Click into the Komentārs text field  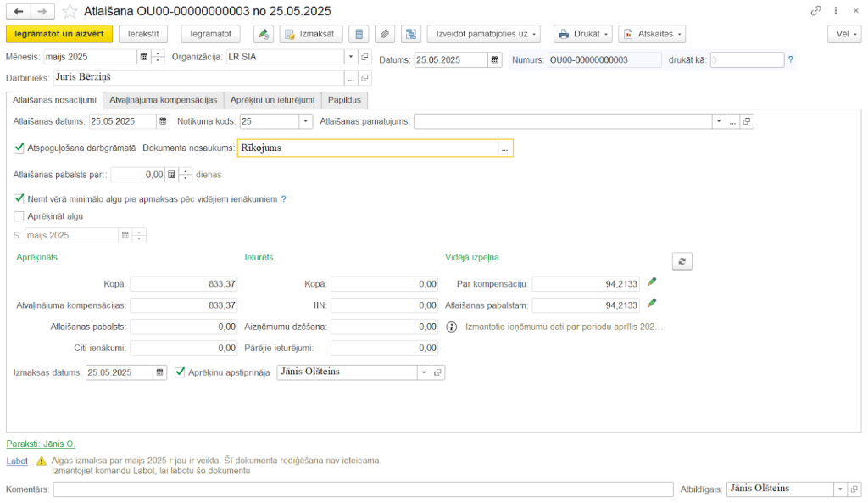point(363,489)
